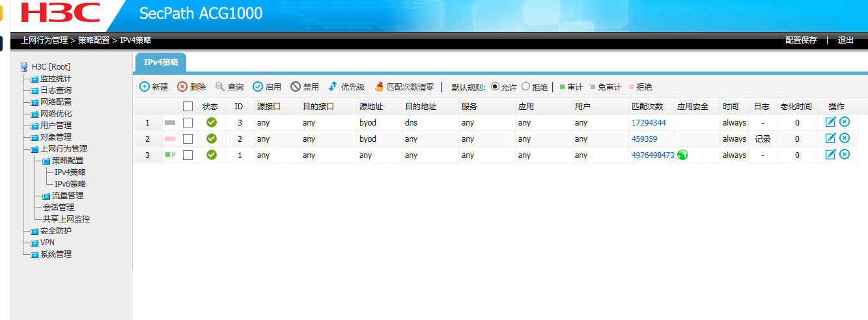Click the 'dns' destination address cell
This screenshot has width=868, height=320.
411,122
